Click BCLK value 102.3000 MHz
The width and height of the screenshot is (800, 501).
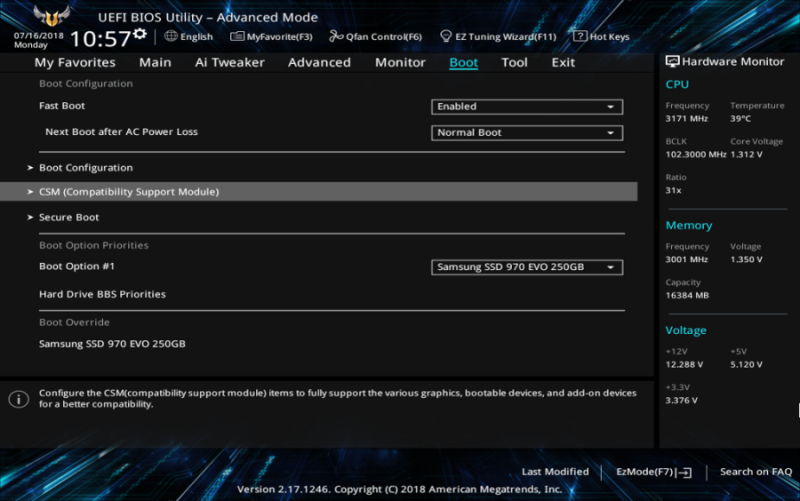pos(696,154)
